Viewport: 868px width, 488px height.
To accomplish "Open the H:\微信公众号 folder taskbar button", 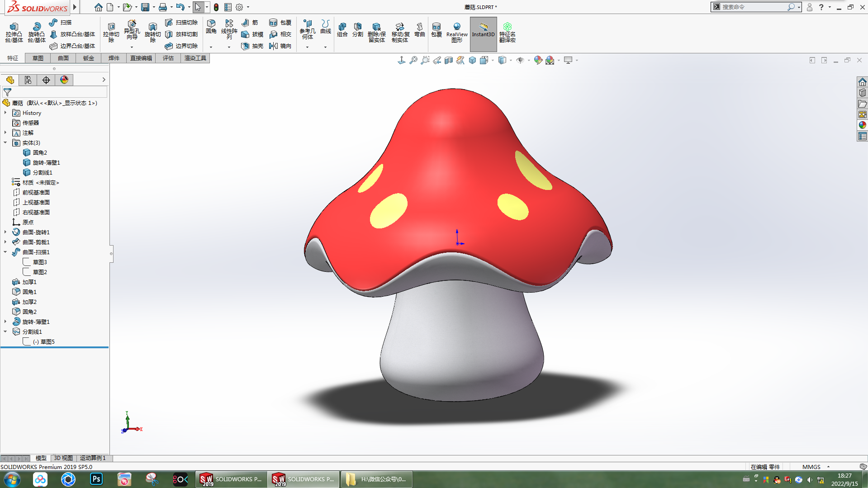I will click(376, 479).
